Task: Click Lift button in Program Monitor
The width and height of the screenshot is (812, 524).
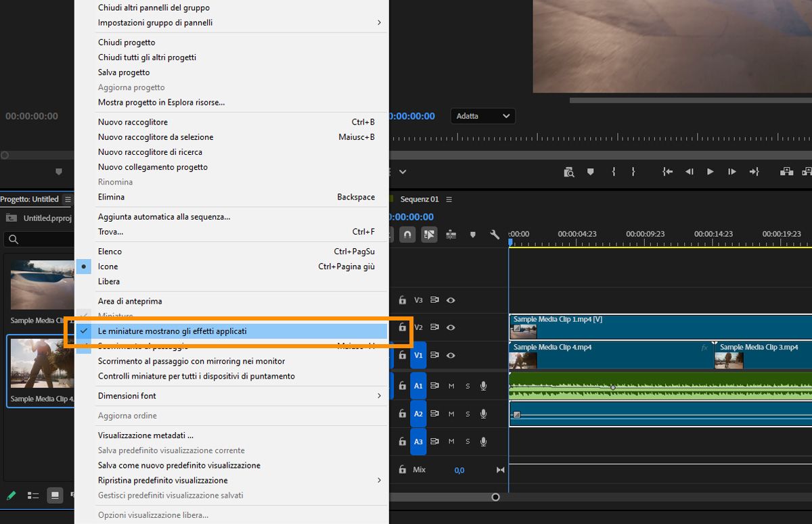Action: (x=786, y=172)
